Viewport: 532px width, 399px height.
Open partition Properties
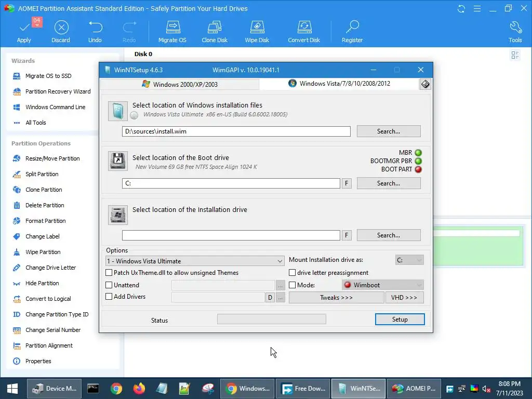pos(32,362)
